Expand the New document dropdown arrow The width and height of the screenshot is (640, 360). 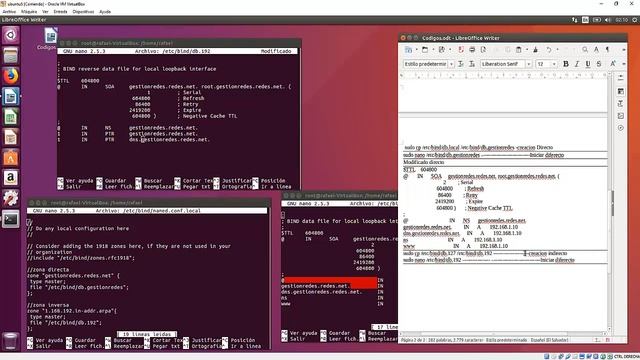tap(416, 50)
